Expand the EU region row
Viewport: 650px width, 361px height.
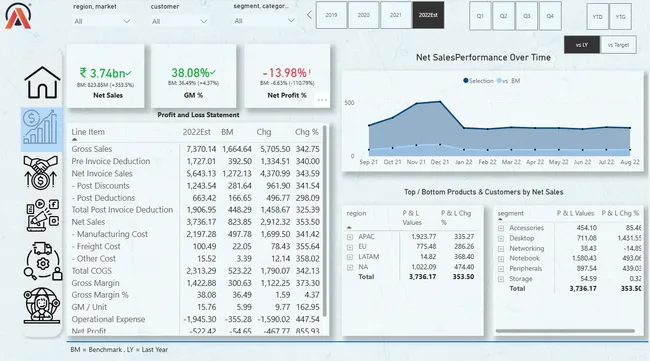tap(350, 247)
